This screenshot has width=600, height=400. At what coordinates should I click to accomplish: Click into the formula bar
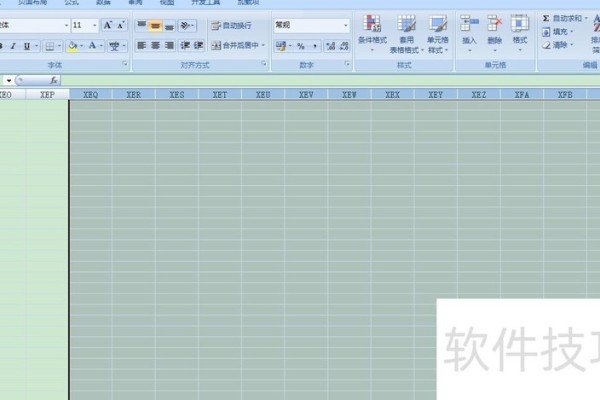330,80
